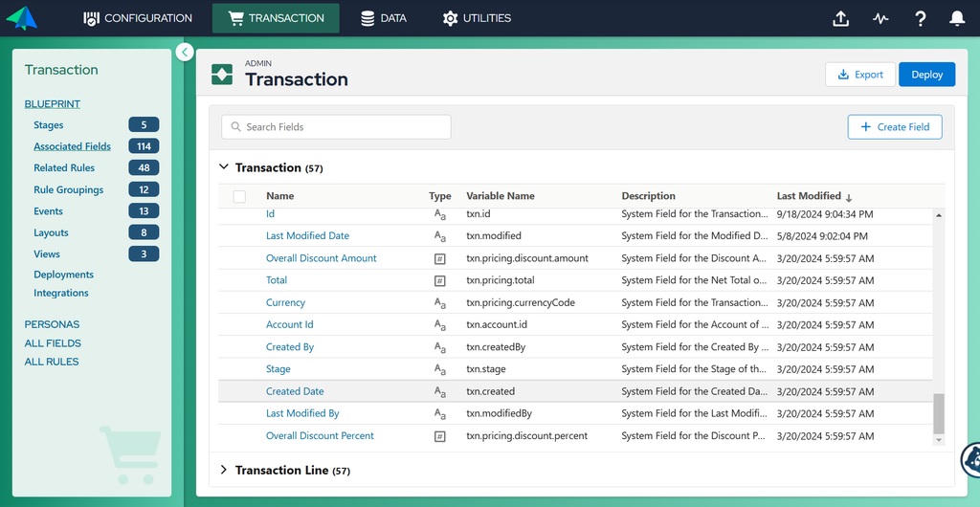Click number type icon for txn.pricing.discount.percent

[x=440, y=436]
